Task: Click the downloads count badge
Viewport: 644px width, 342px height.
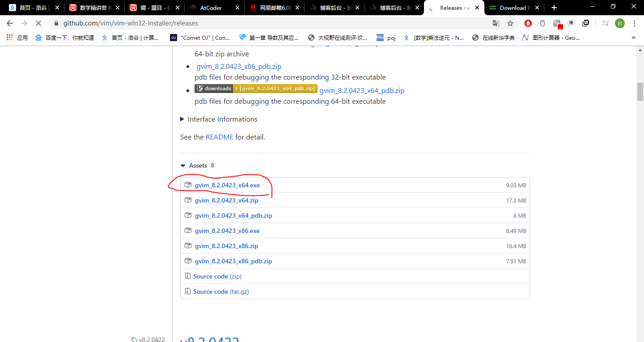Action: pyautogui.click(x=256, y=89)
